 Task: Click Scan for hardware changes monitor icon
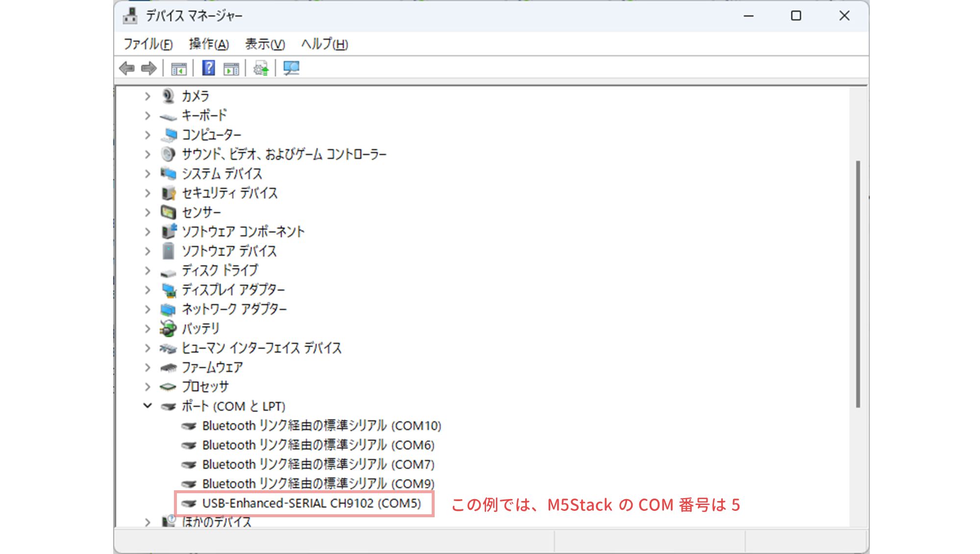coord(291,68)
